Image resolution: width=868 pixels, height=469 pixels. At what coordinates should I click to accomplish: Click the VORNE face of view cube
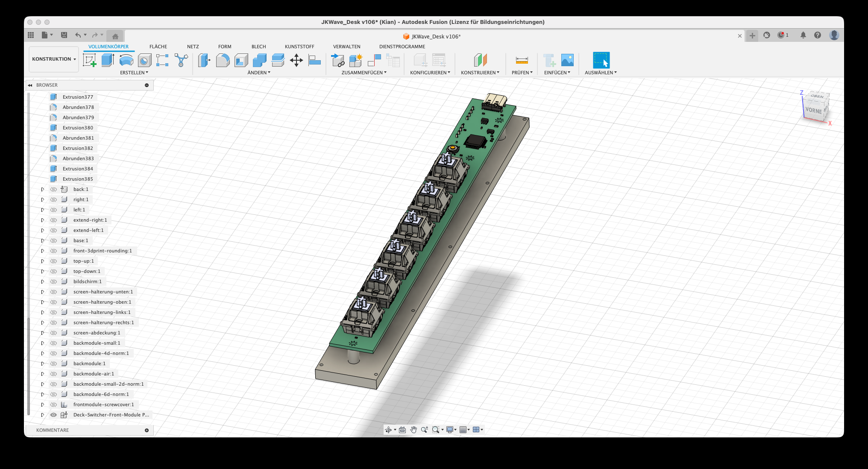pos(813,110)
